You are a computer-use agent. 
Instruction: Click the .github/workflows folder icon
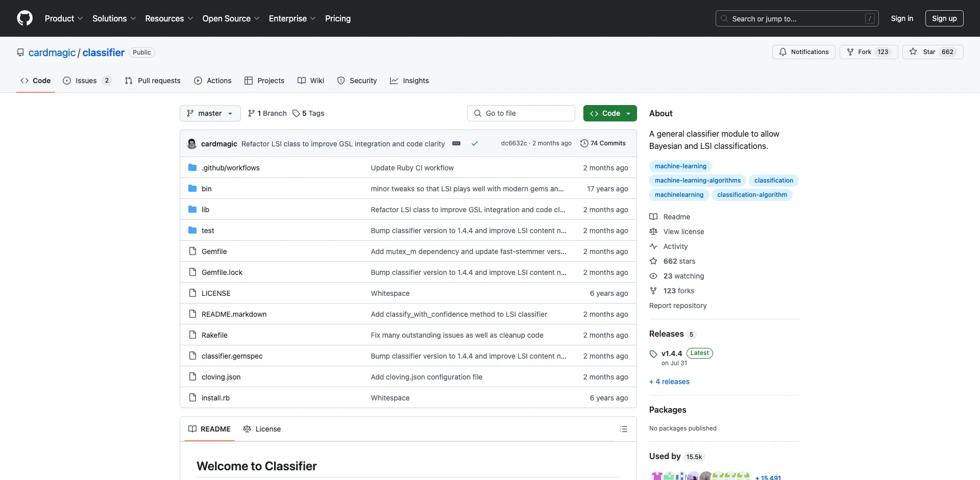192,168
